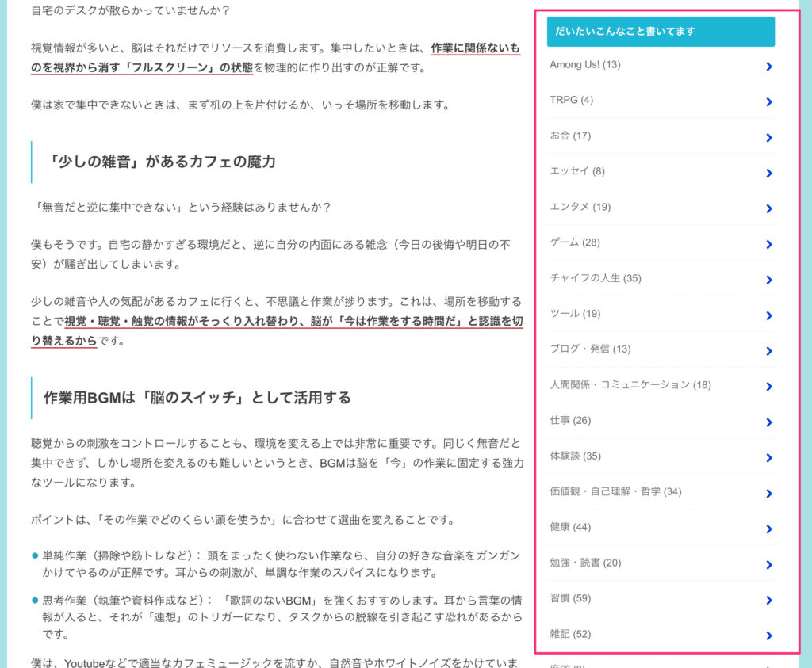The height and width of the screenshot is (668, 812).
Task: Select the 体験談 category link
Action: tap(575, 456)
